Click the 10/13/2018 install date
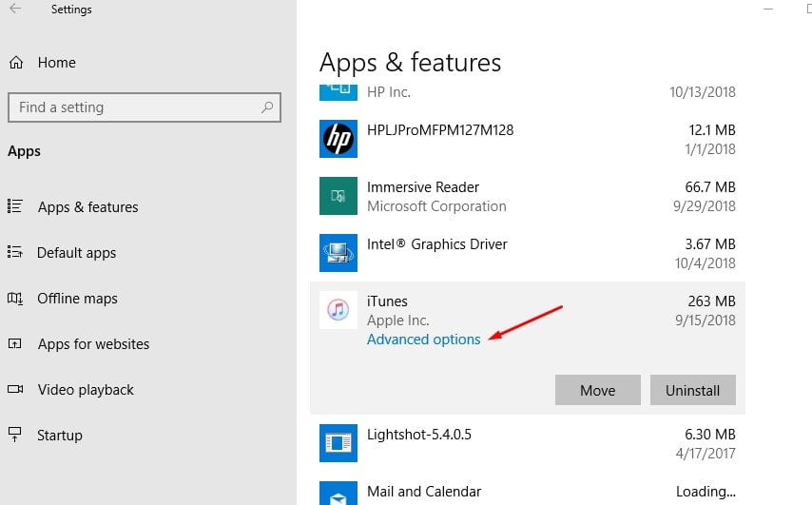The image size is (812, 505). 703,92
